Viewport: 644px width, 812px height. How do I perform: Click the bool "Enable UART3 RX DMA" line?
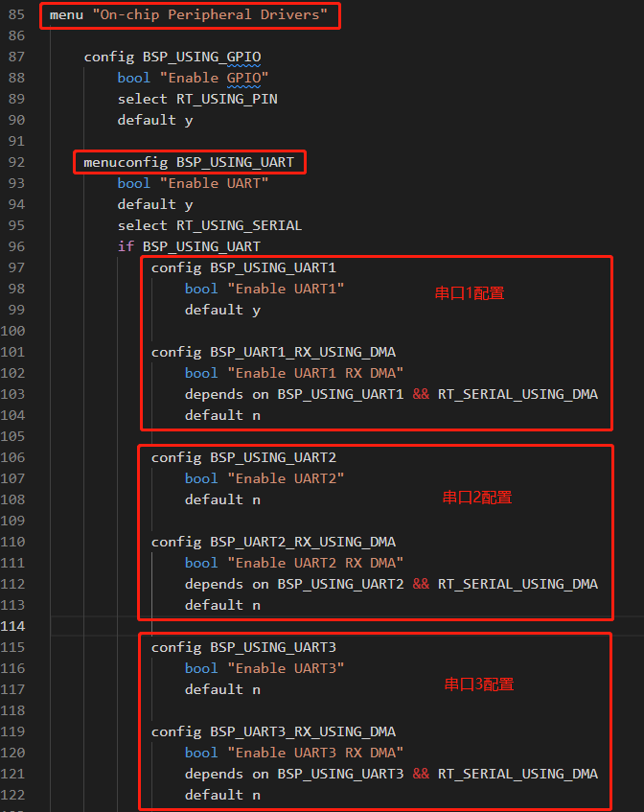click(294, 753)
